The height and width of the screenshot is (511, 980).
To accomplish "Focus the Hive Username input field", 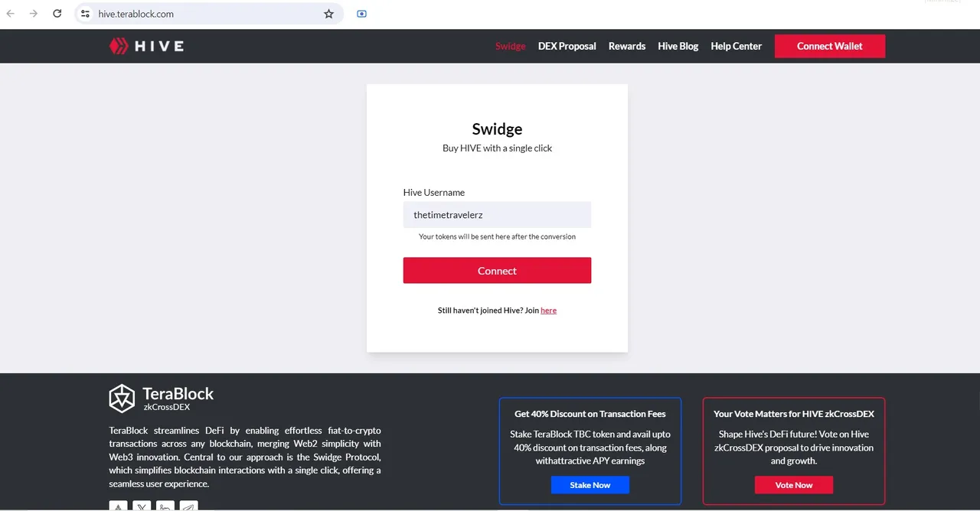I will pos(497,215).
